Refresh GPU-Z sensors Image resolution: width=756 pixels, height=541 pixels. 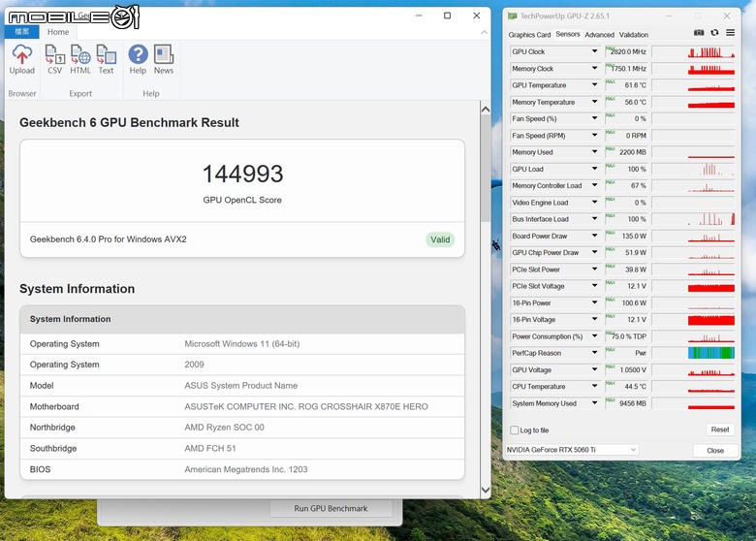pyautogui.click(x=714, y=33)
